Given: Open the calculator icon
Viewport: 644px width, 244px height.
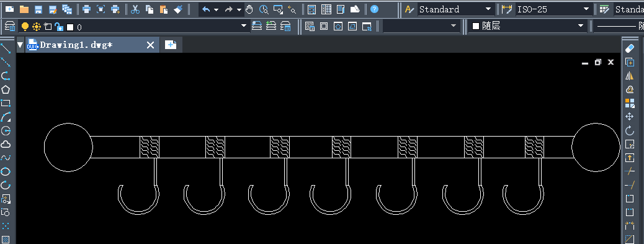Looking at the screenshot, I should pyautogui.click(x=311, y=9).
